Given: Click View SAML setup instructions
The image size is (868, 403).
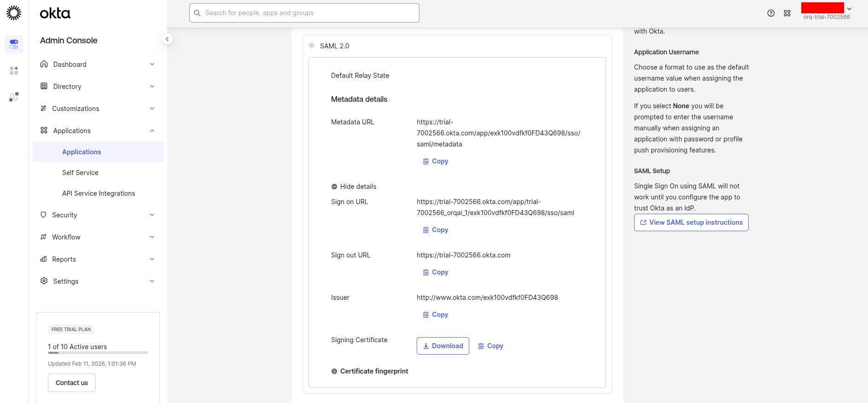Looking at the screenshot, I should click(x=691, y=222).
